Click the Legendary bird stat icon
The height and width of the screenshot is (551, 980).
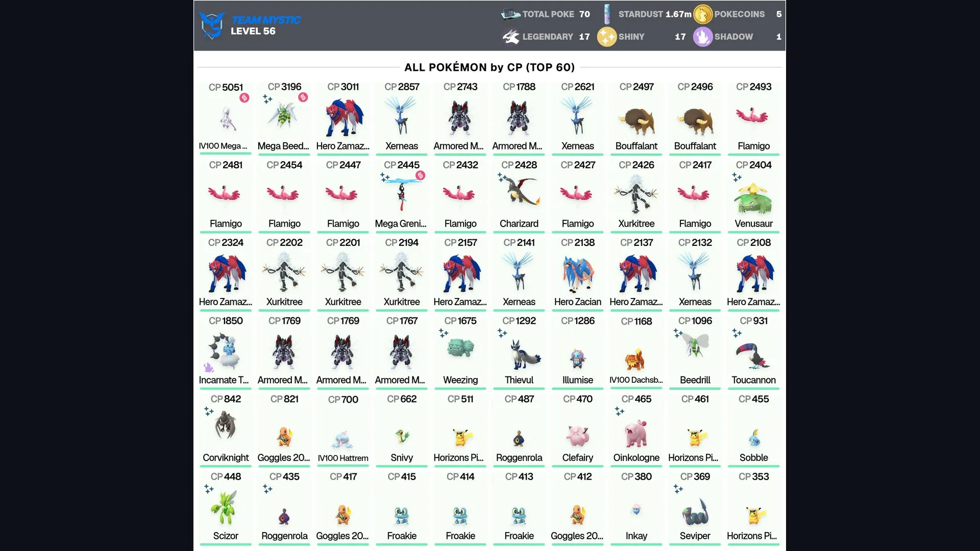click(x=510, y=37)
